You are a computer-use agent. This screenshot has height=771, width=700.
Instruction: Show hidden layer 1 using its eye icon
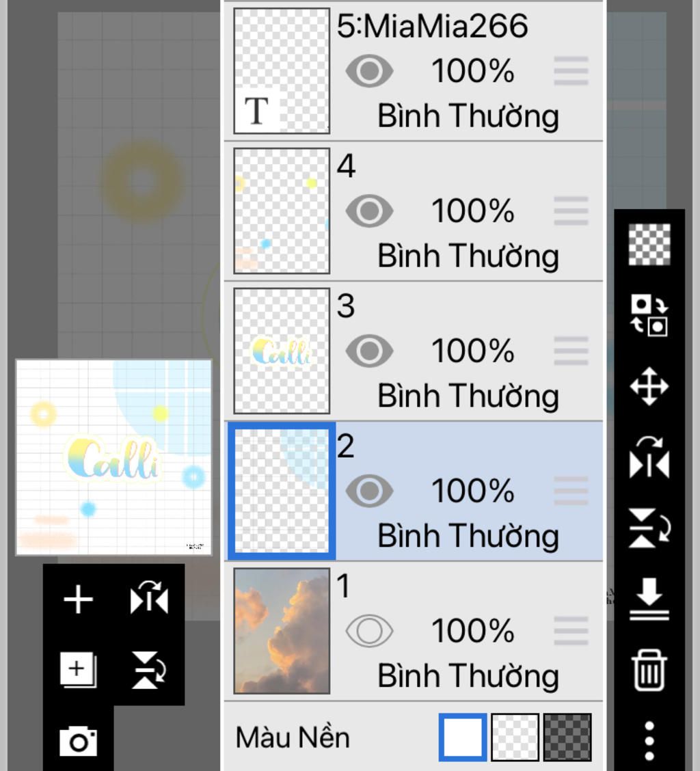[369, 631]
